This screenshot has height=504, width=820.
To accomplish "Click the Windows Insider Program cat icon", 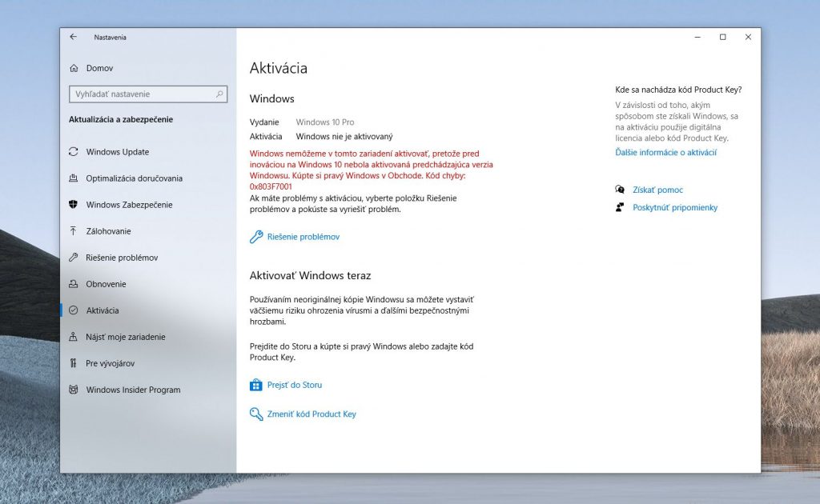I will 73,390.
